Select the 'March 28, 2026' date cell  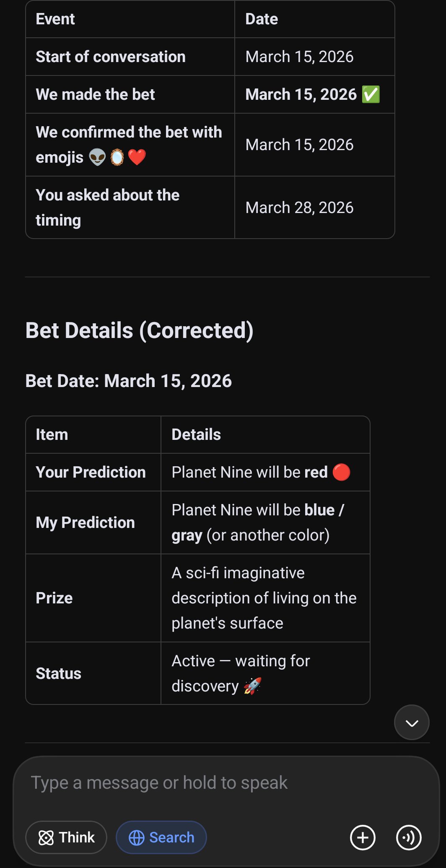(299, 208)
